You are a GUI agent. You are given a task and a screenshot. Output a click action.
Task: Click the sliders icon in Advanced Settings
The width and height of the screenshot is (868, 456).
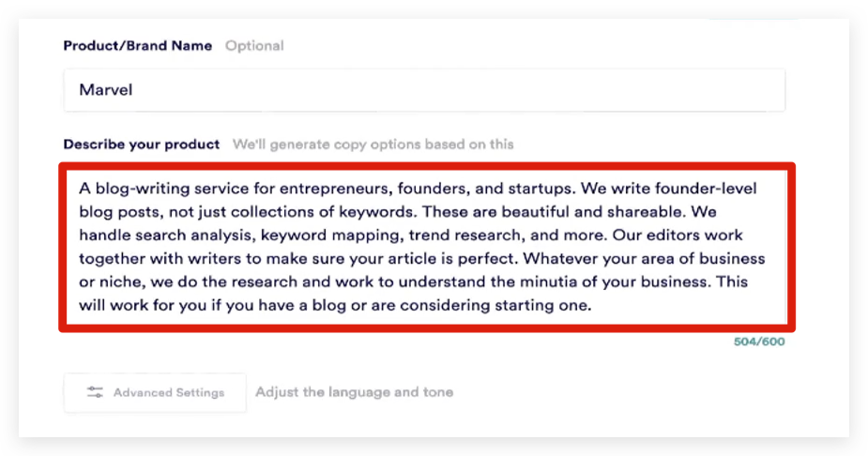(x=95, y=392)
